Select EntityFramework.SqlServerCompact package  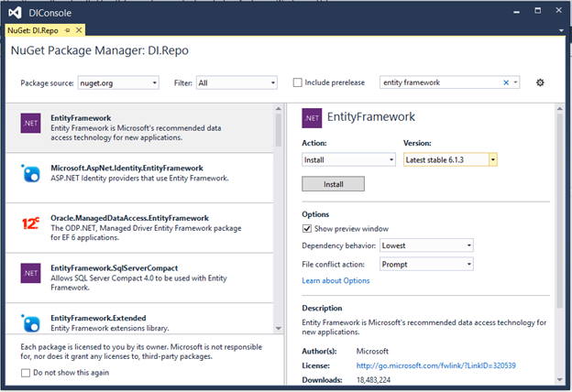[x=139, y=278]
